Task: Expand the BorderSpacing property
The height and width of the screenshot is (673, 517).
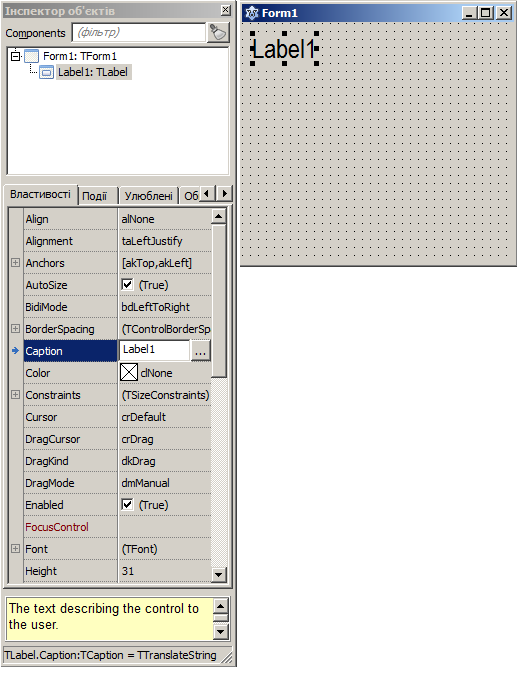Action: tap(15, 328)
